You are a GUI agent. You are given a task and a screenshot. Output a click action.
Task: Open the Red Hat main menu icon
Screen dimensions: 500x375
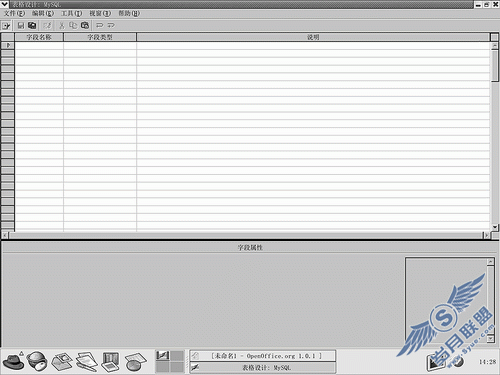tap(13, 361)
